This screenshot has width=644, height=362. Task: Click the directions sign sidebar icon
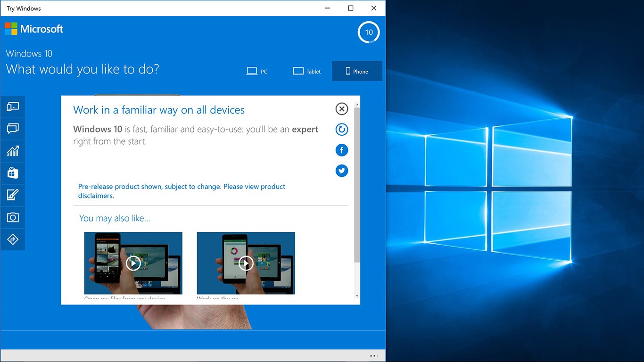point(13,239)
